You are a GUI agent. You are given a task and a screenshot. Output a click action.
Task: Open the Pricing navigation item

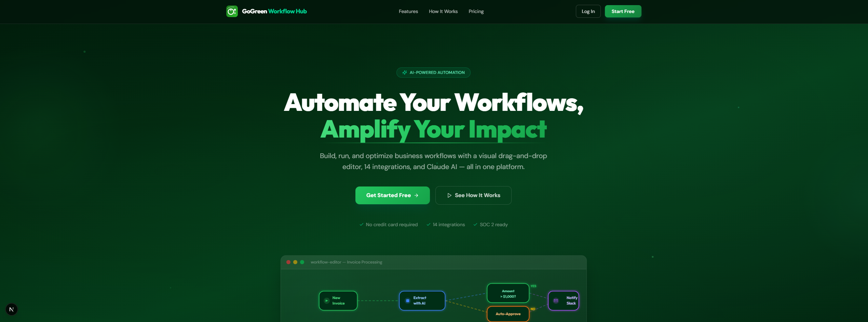pyautogui.click(x=476, y=11)
